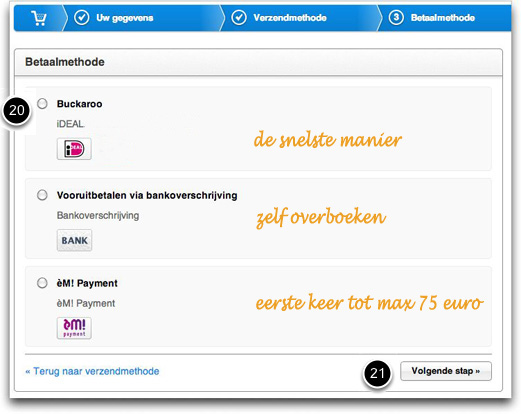Click the grey iDEAL description text
Screen dimensions: 521x414
[x=70, y=124]
